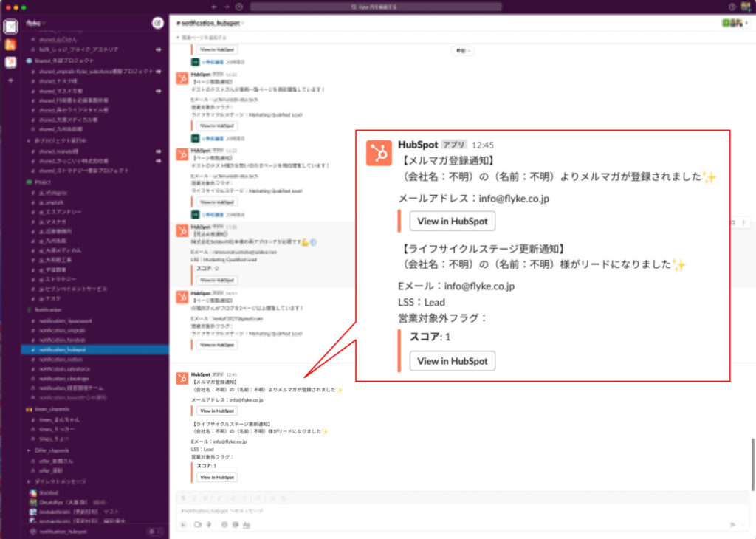Toggle the huddle switch at the sidebar bottom
The image size is (756, 539).
tap(155, 532)
